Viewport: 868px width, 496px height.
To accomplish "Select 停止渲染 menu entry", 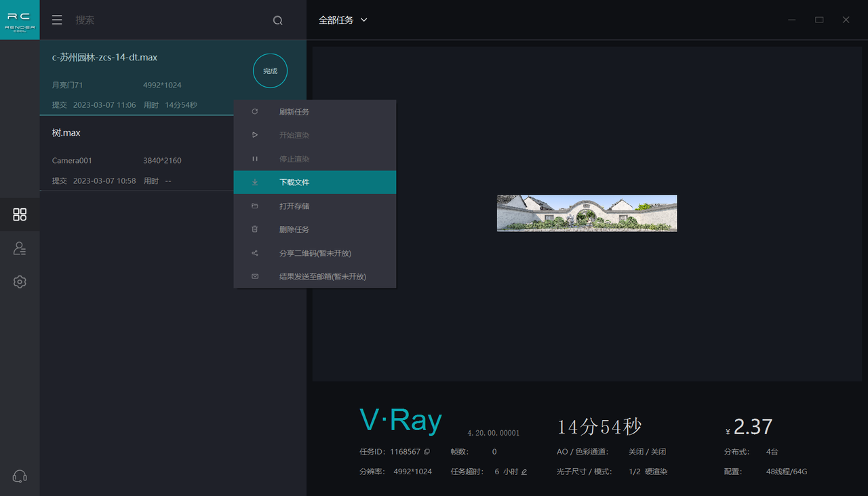I will click(315, 159).
